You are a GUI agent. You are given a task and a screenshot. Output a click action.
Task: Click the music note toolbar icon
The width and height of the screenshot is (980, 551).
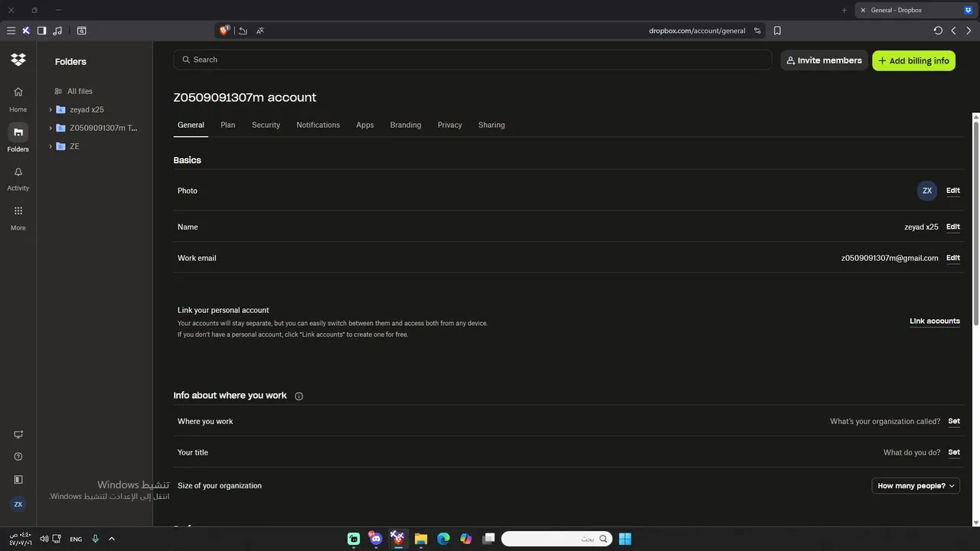pyautogui.click(x=57, y=31)
